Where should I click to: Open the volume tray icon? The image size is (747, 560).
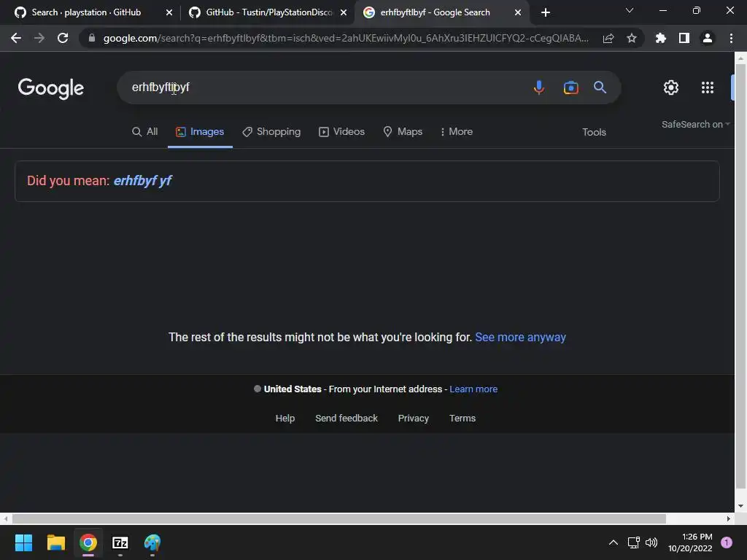pos(651,542)
